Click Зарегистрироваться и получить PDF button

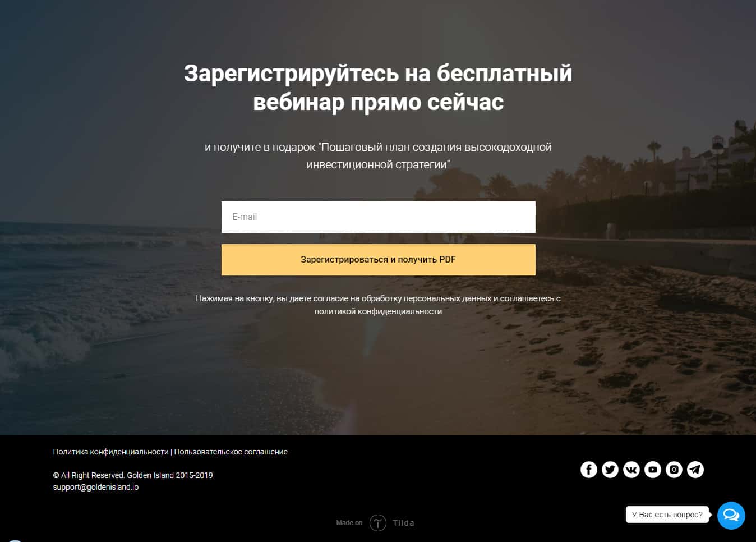coord(378,260)
